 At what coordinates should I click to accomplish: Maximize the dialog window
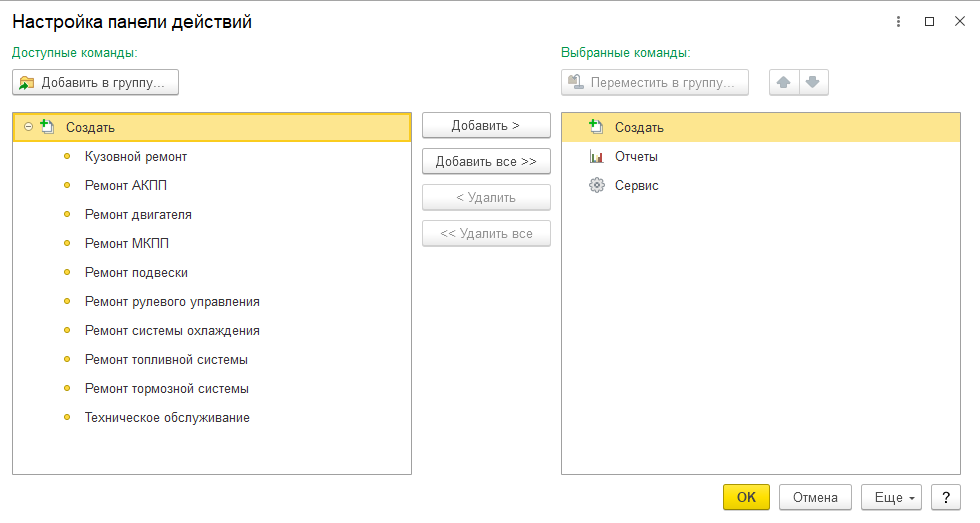[x=929, y=22]
